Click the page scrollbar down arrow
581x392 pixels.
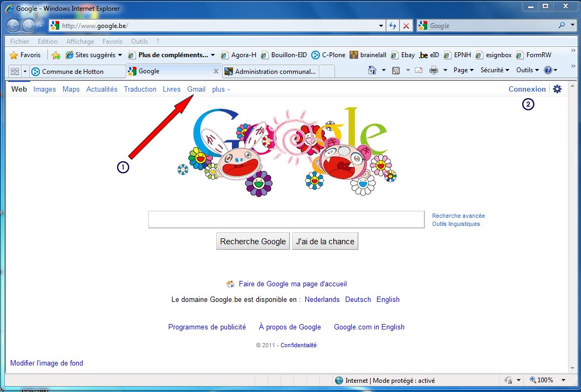(572, 368)
